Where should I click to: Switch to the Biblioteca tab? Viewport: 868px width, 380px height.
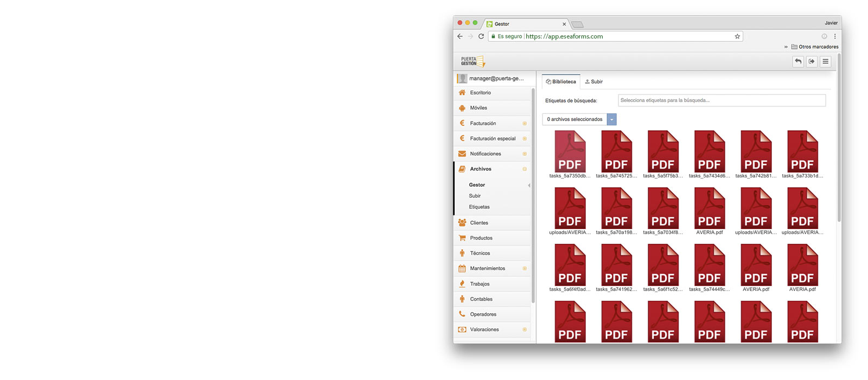point(561,81)
